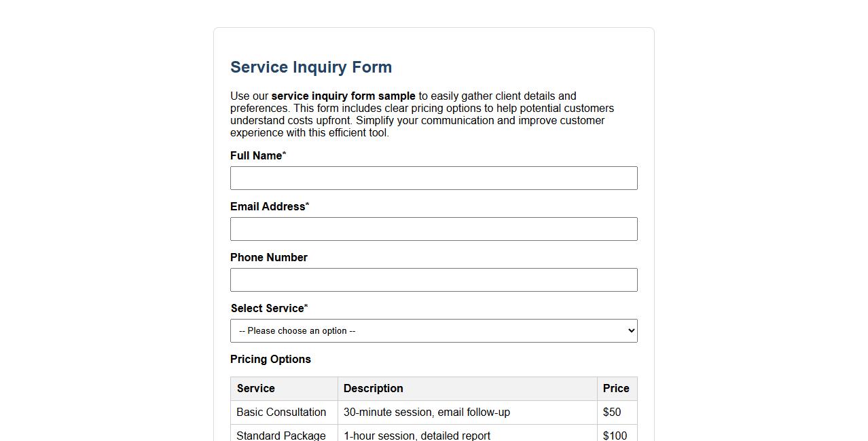
Task: Select the '-- Please choose an option --' entry
Action: [296, 330]
